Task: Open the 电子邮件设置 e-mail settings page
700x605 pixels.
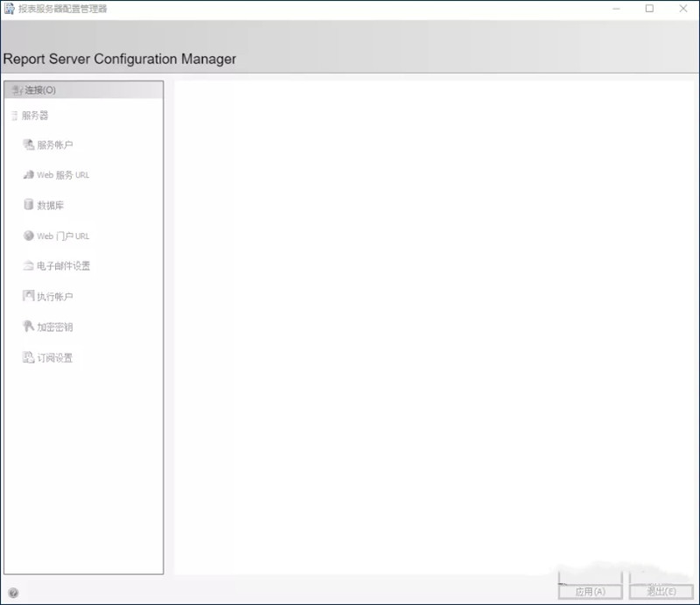Action: pyautogui.click(x=63, y=266)
